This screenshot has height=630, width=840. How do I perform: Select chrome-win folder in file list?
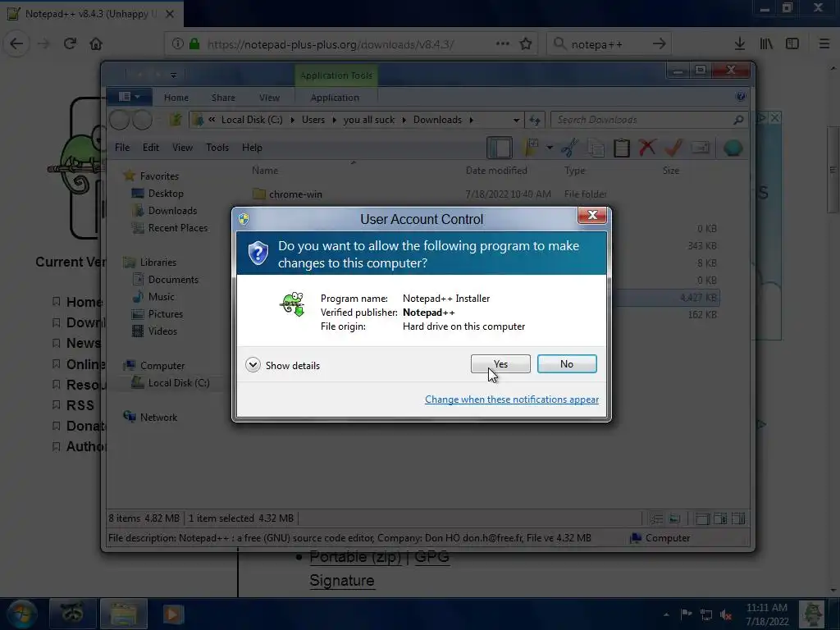point(295,194)
